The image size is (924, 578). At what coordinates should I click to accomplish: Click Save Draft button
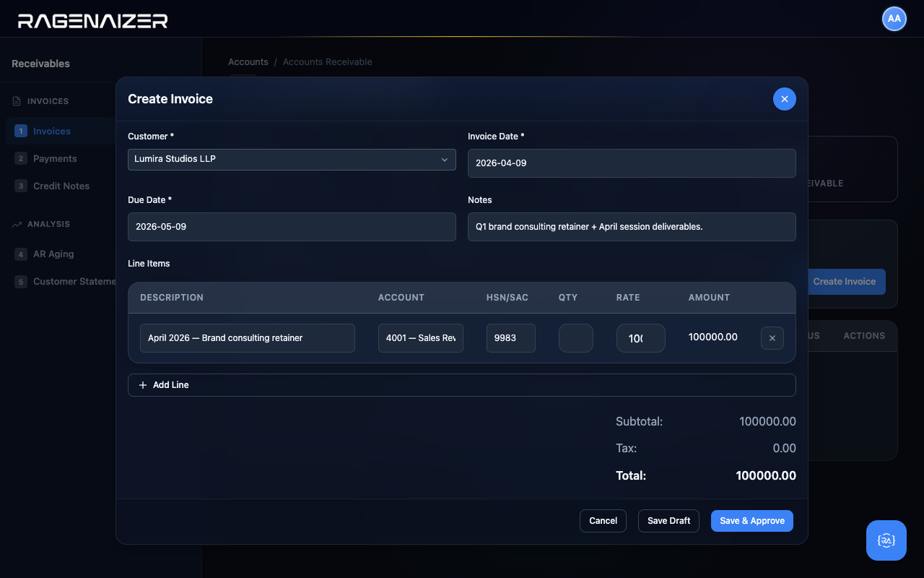point(668,521)
